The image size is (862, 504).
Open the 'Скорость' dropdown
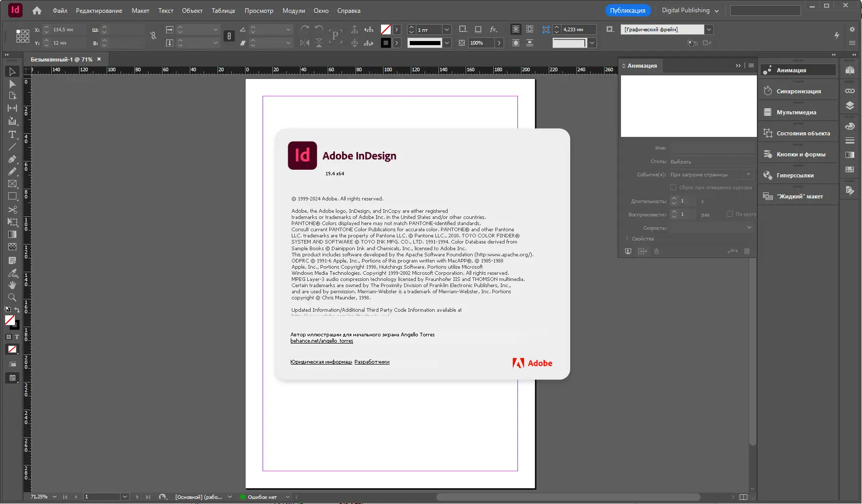pos(749,227)
